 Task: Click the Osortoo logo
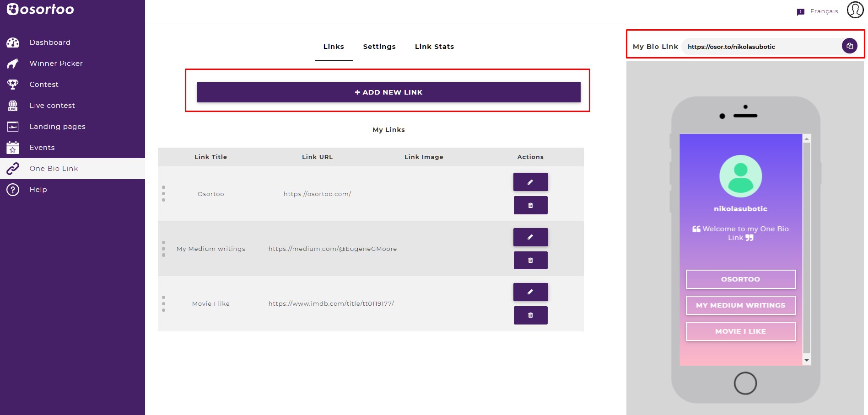[x=40, y=9]
